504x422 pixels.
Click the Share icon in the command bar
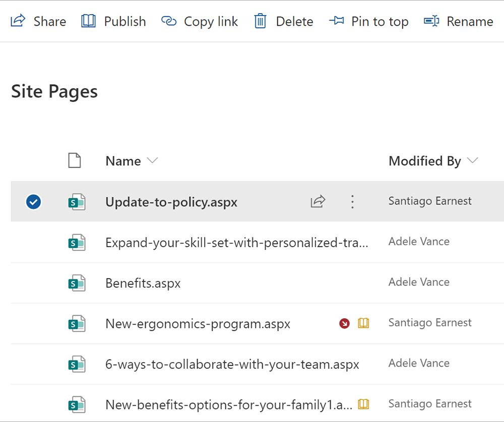point(18,21)
